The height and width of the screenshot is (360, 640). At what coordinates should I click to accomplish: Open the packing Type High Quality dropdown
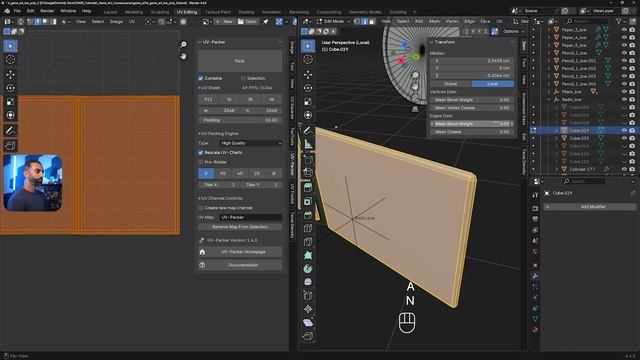pyautogui.click(x=251, y=143)
